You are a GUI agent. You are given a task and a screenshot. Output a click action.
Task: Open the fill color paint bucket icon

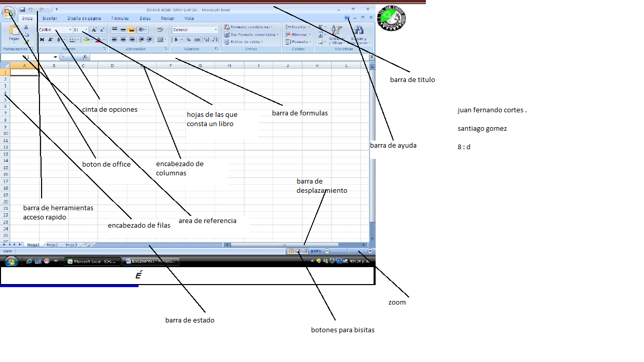pyautogui.click(x=86, y=40)
